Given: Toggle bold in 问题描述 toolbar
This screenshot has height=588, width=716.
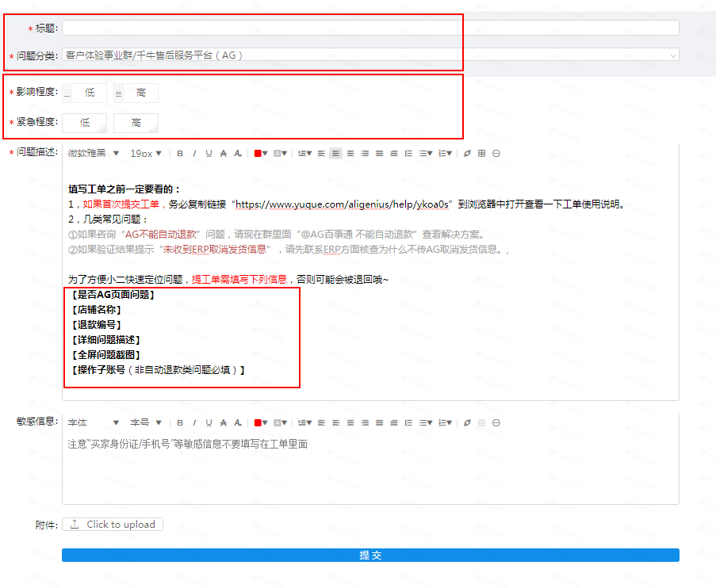Looking at the screenshot, I should point(180,154).
